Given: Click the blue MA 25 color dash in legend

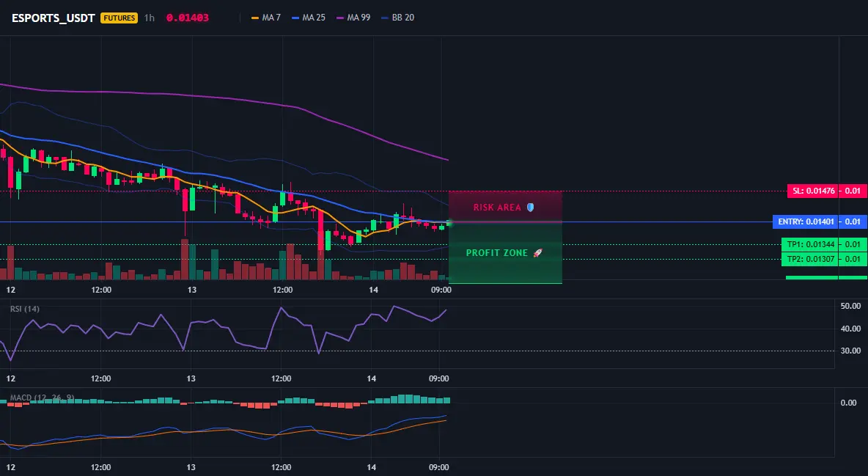Looking at the screenshot, I should (x=295, y=18).
